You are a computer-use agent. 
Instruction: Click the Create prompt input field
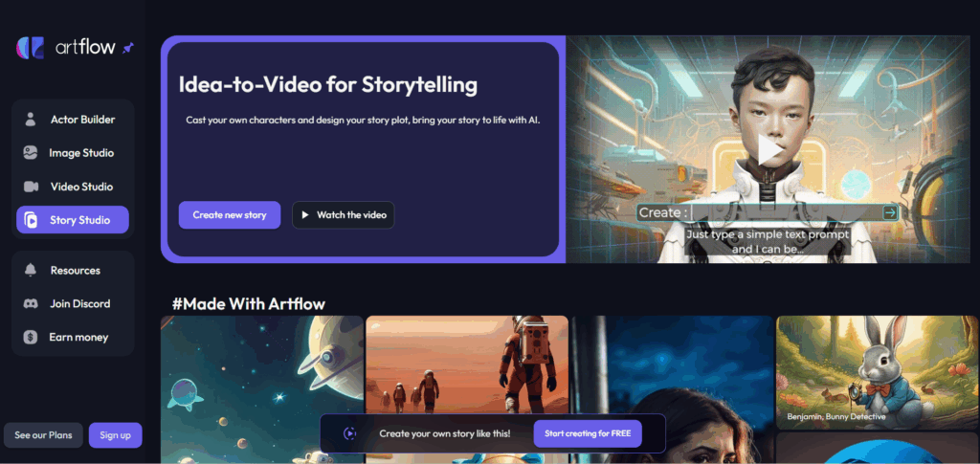pos(767,212)
